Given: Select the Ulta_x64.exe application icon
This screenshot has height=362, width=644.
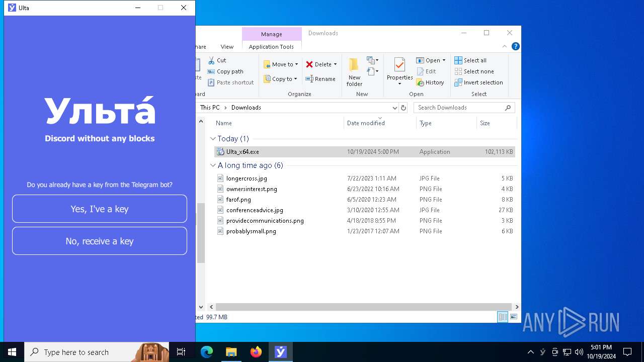Looking at the screenshot, I should pos(220,152).
